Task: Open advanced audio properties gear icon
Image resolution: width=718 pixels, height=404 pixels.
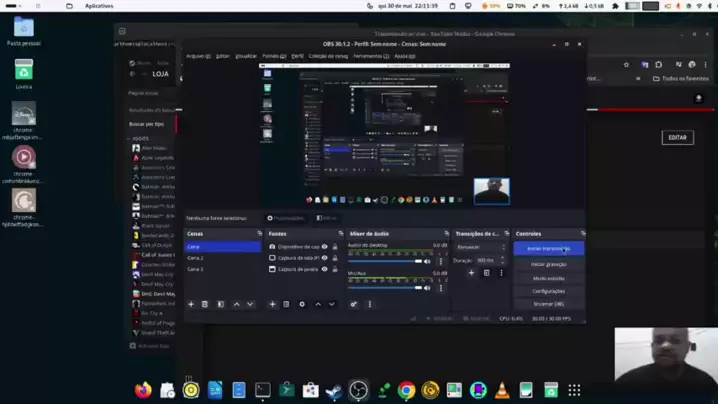Action: [x=354, y=304]
